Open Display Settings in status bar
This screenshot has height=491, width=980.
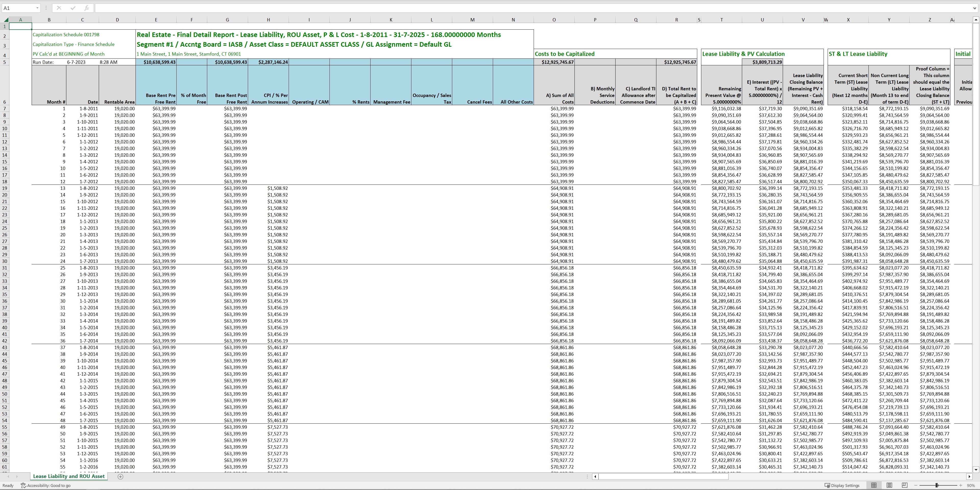click(842, 486)
